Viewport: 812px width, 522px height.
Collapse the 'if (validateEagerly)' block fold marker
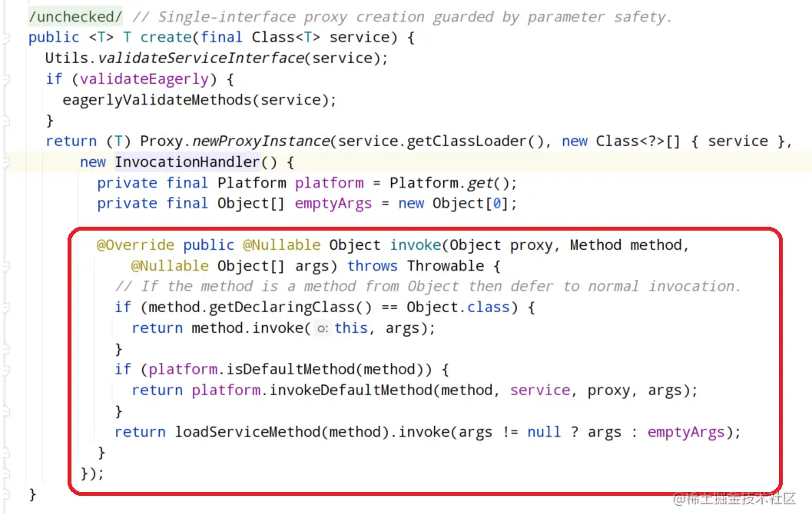6,79
